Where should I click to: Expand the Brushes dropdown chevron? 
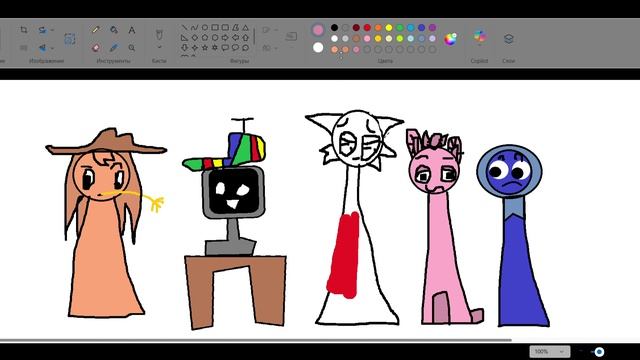point(159,47)
